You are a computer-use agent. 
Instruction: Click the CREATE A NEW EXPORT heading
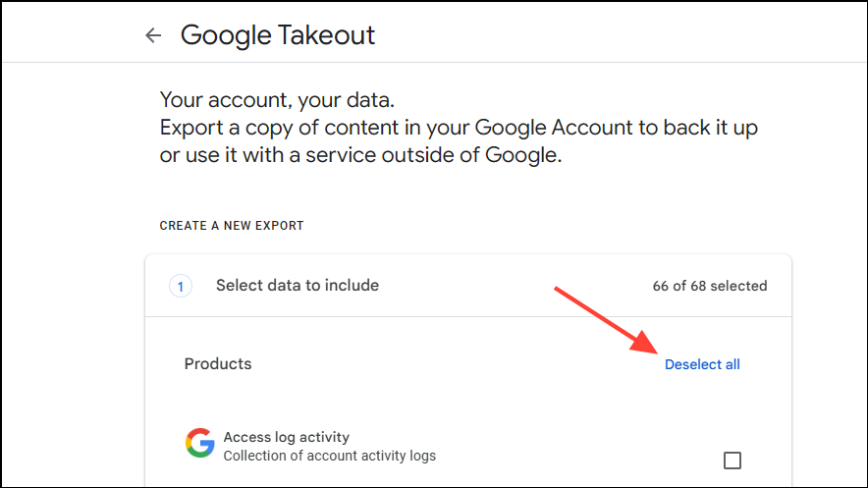pyautogui.click(x=232, y=226)
